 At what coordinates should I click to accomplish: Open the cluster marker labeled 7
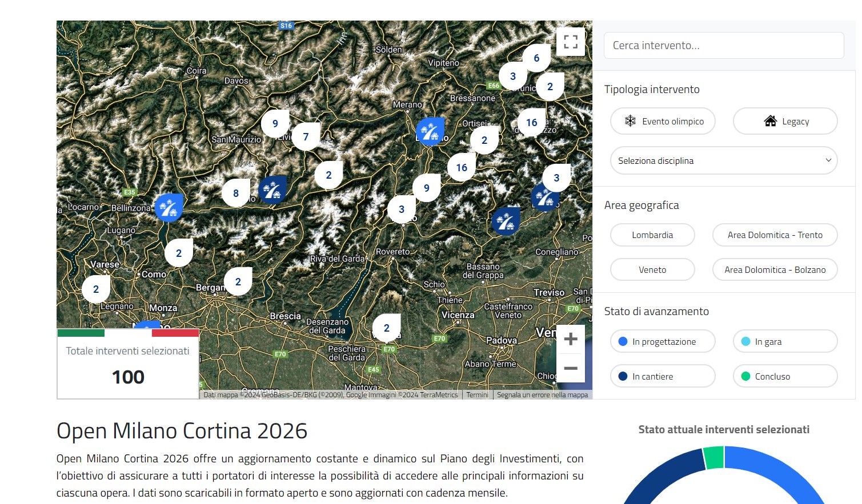pyautogui.click(x=306, y=136)
